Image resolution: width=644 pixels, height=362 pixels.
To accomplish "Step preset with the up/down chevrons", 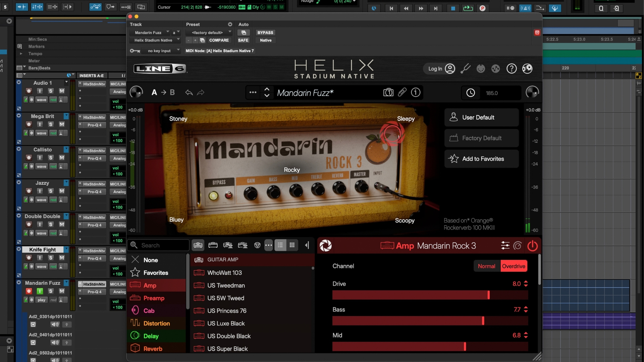I will pos(267,93).
